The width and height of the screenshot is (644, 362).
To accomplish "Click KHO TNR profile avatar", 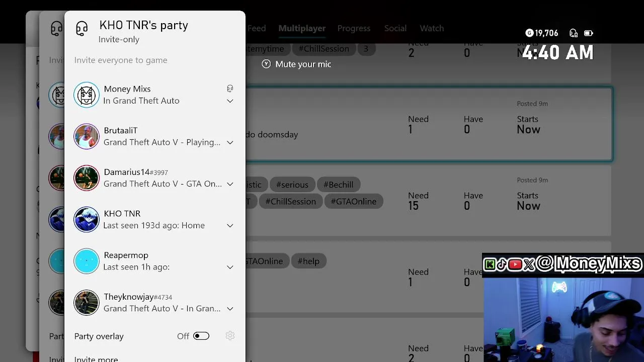I will (87, 219).
